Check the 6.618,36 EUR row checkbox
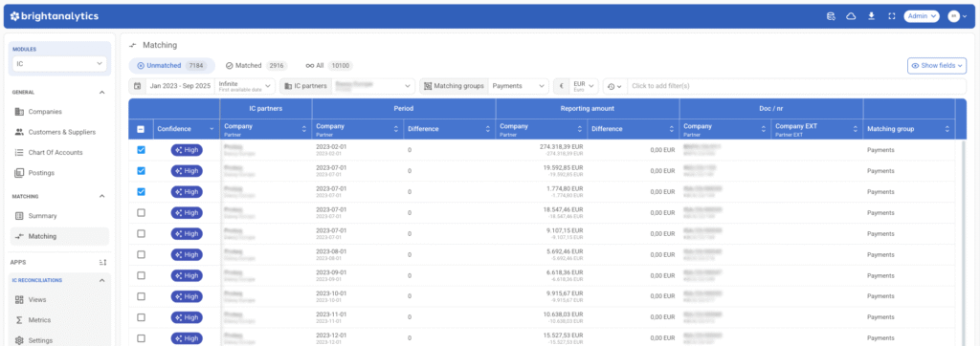Image resolution: width=980 pixels, height=346 pixels. click(141, 275)
